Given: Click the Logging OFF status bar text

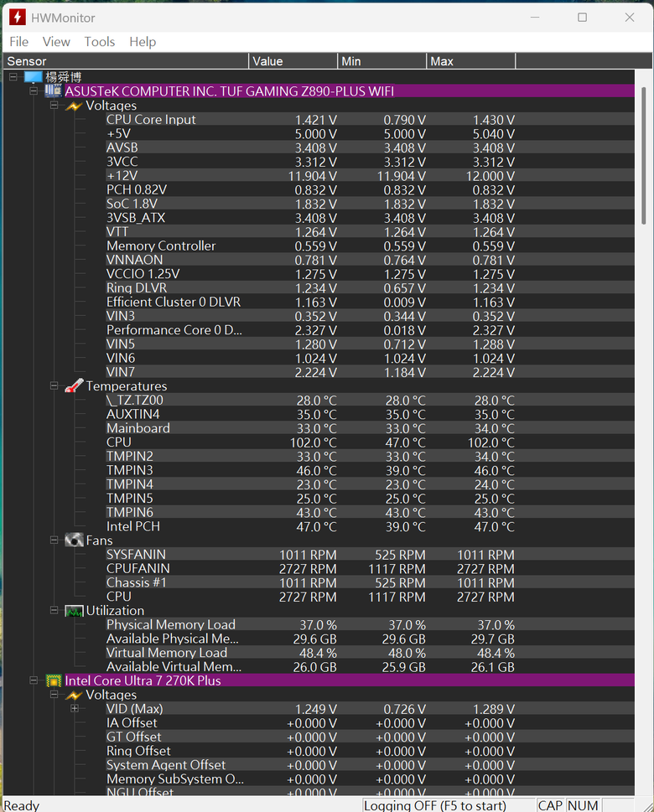Looking at the screenshot, I should [435, 805].
